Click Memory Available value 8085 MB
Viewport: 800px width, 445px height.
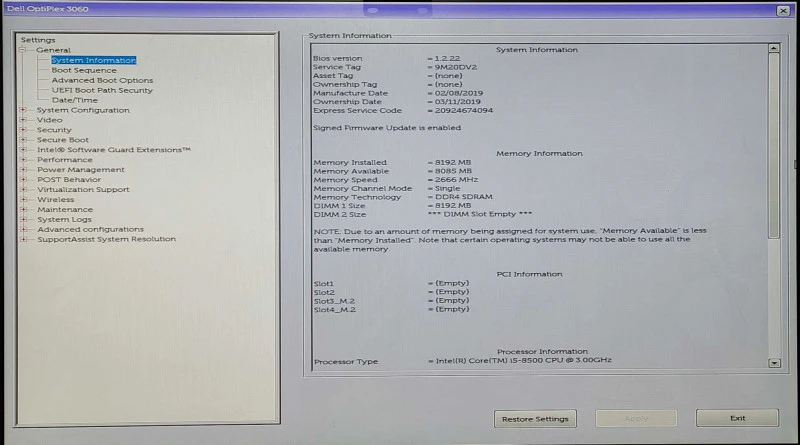click(453, 171)
